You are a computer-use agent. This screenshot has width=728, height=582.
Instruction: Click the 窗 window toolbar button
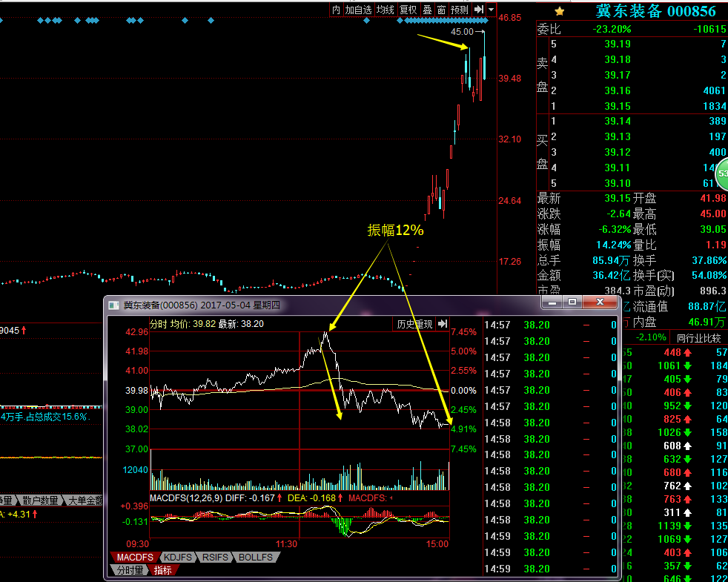441,10
